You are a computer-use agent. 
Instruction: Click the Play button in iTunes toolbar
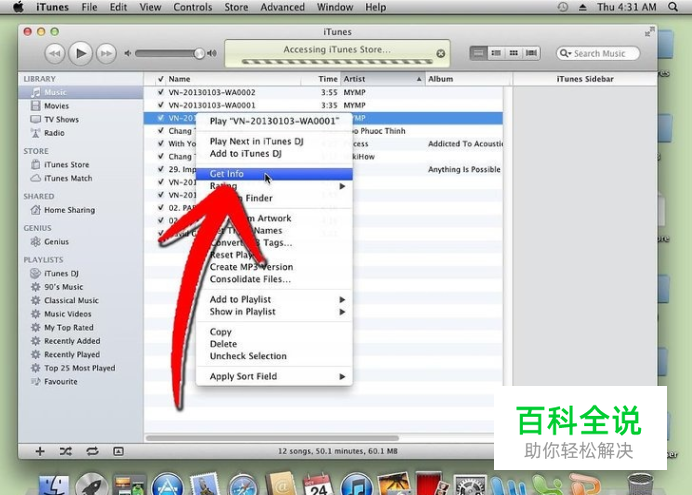point(80,53)
